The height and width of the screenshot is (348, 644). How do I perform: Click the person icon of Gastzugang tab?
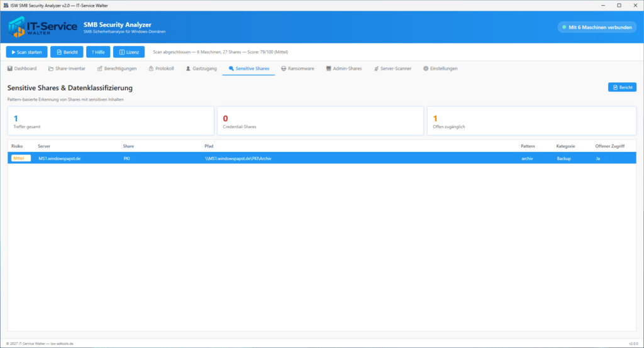click(188, 68)
